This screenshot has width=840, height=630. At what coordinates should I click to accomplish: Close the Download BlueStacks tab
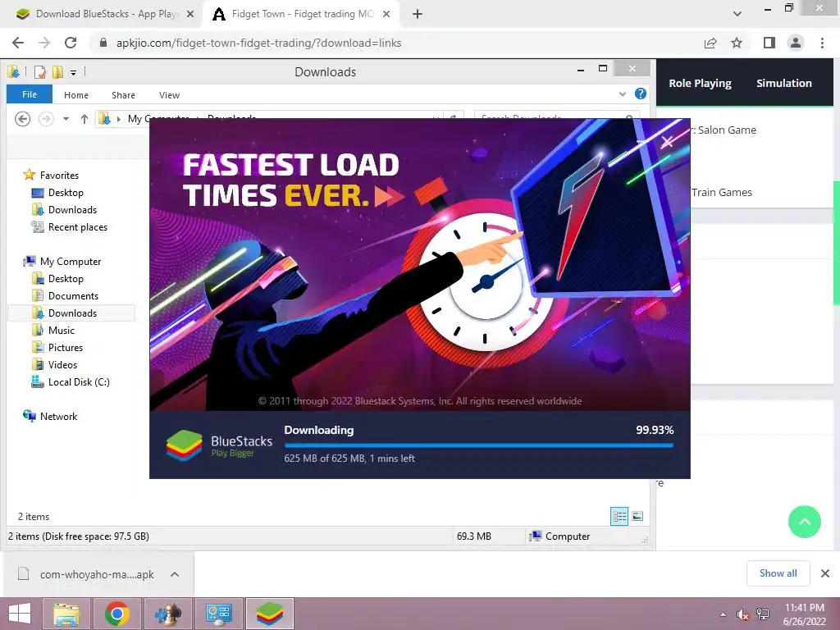[189, 14]
